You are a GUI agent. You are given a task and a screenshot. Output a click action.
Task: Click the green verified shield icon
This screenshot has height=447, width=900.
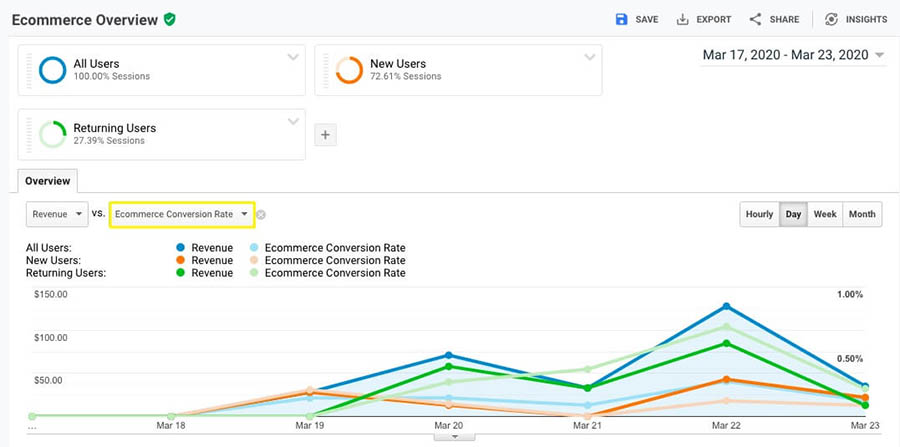(x=170, y=19)
